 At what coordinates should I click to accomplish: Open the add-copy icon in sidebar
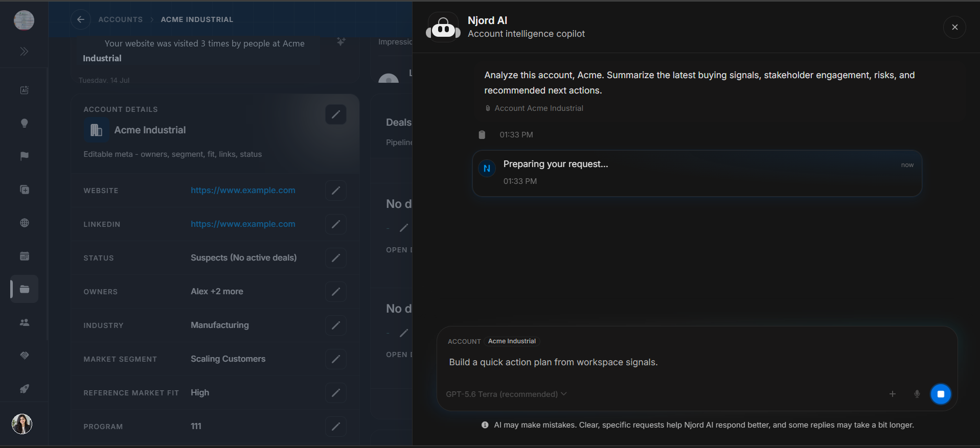click(24, 190)
